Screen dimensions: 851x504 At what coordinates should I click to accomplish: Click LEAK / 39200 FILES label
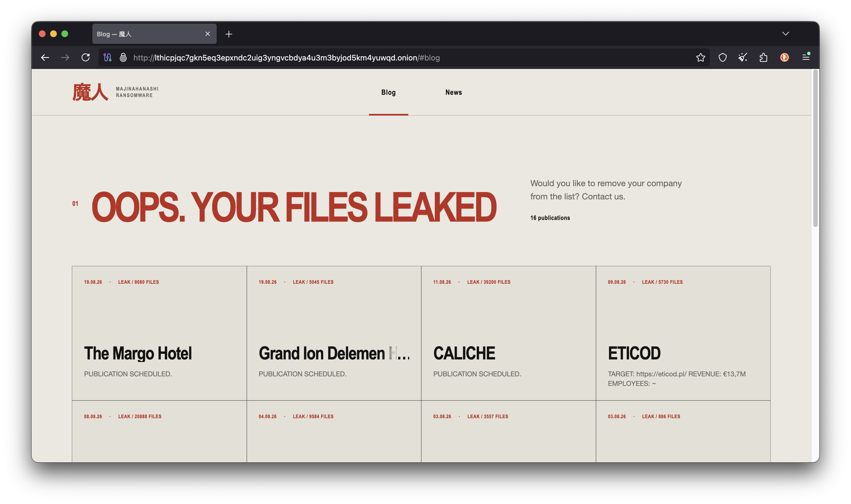[x=489, y=282]
